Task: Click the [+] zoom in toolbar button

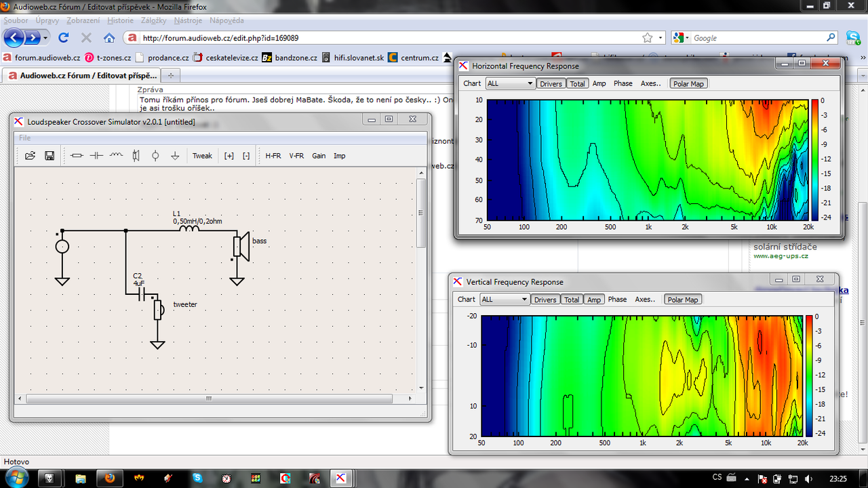Action: [229, 156]
